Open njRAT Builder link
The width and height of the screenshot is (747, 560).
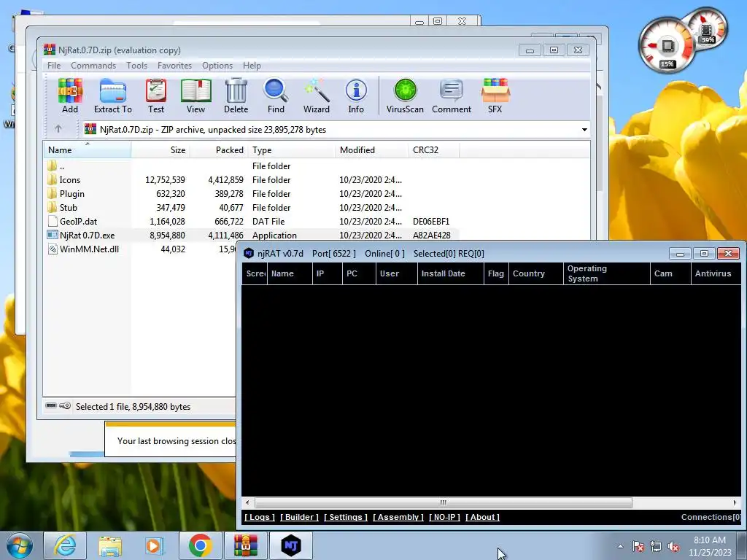pos(299,517)
